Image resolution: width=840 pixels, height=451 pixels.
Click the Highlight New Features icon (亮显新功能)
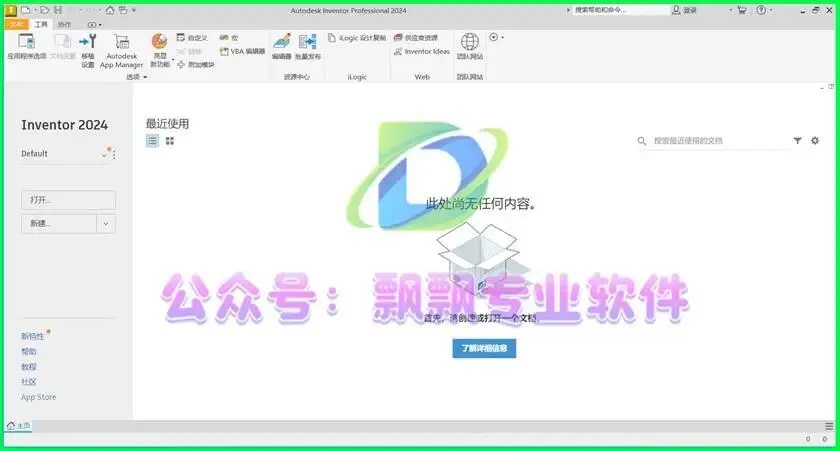pos(160,41)
